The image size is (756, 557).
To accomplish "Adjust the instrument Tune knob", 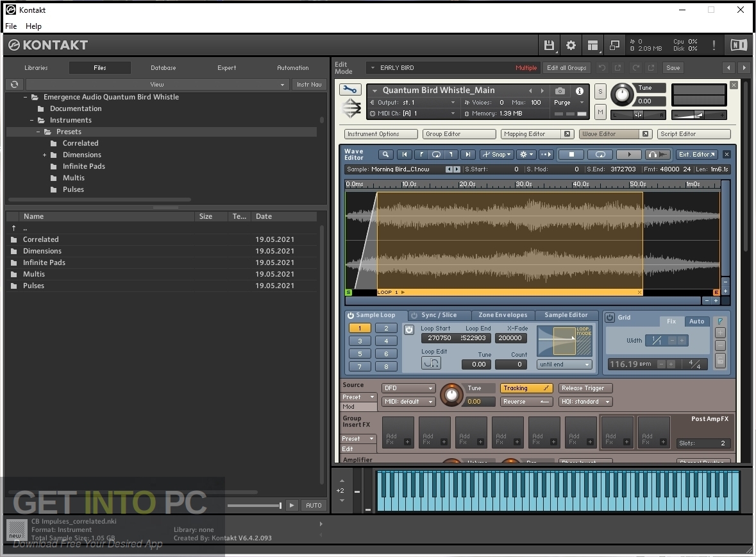I will tap(622, 94).
